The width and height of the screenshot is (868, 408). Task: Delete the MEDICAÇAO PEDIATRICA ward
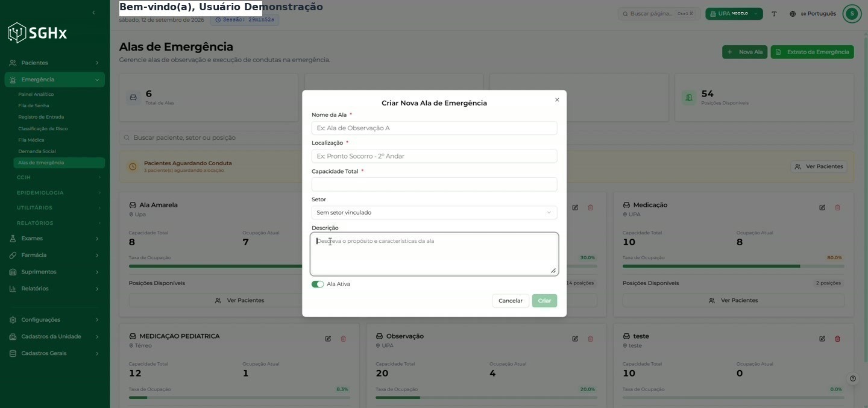click(x=344, y=339)
